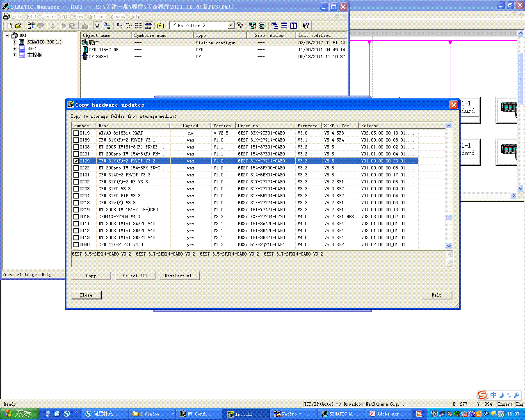The image size is (525, 420).
Task: Open Options menu in SIMATIC Manager
Action: click(x=97, y=16)
